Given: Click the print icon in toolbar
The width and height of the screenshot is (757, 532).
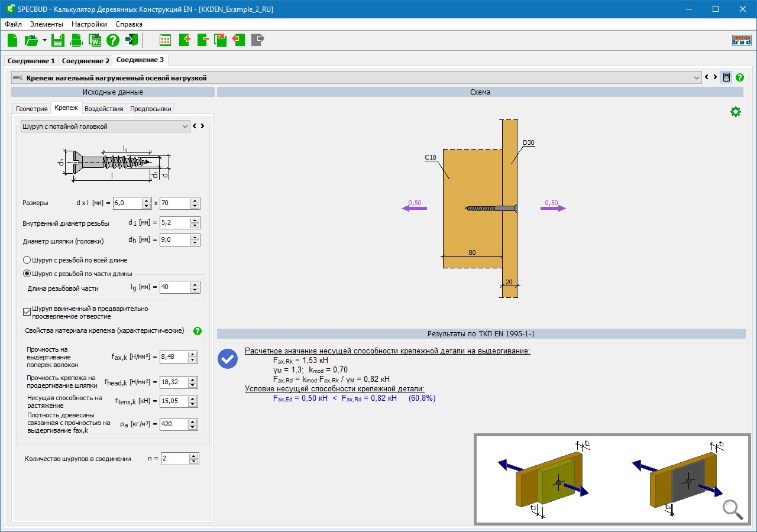Looking at the screenshot, I should point(76,40).
